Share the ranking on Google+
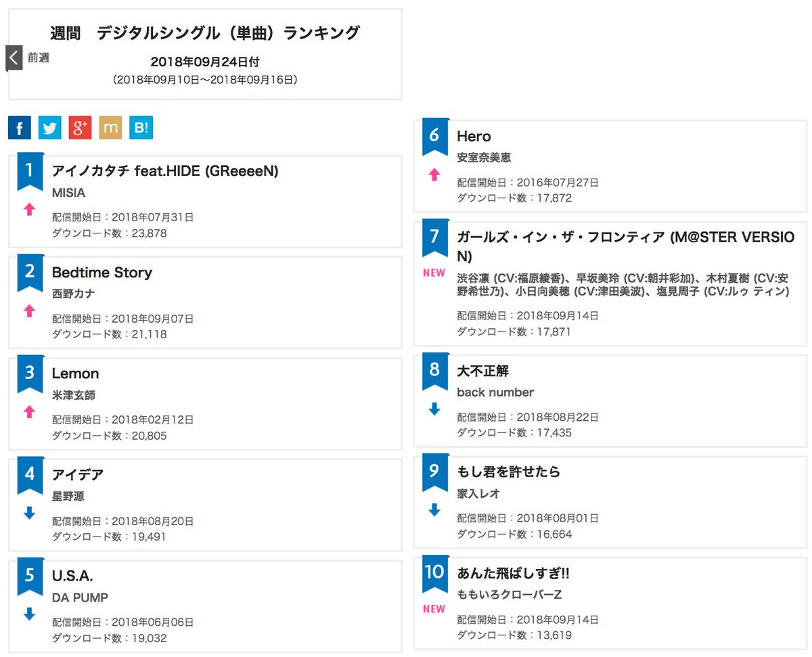The height and width of the screenshot is (657, 812). [x=80, y=127]
